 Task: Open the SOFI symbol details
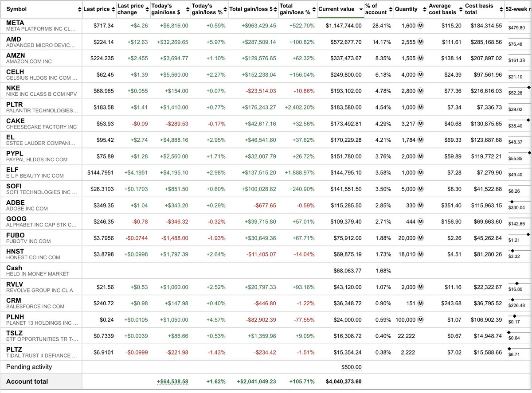14,186
